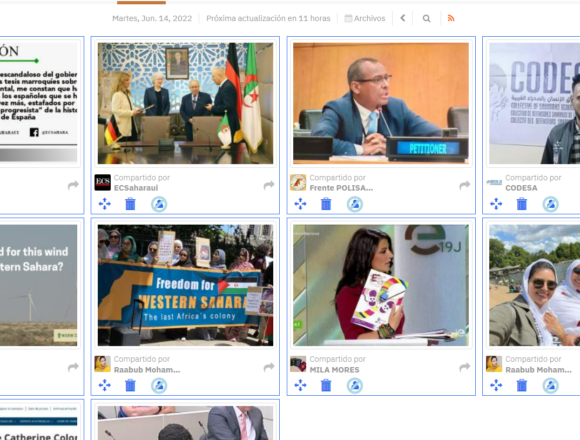Share the opinion text card with the arrow icon

(x=73, y=185)
